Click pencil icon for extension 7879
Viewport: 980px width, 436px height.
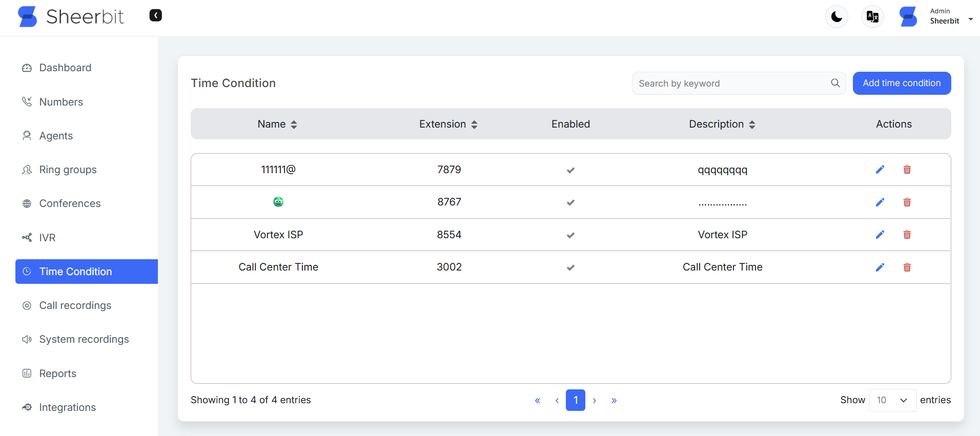[x=880, y=170]
